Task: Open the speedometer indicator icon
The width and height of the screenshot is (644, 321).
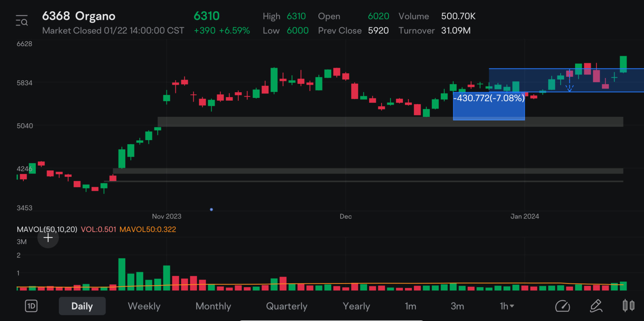Action: point(562,306)
